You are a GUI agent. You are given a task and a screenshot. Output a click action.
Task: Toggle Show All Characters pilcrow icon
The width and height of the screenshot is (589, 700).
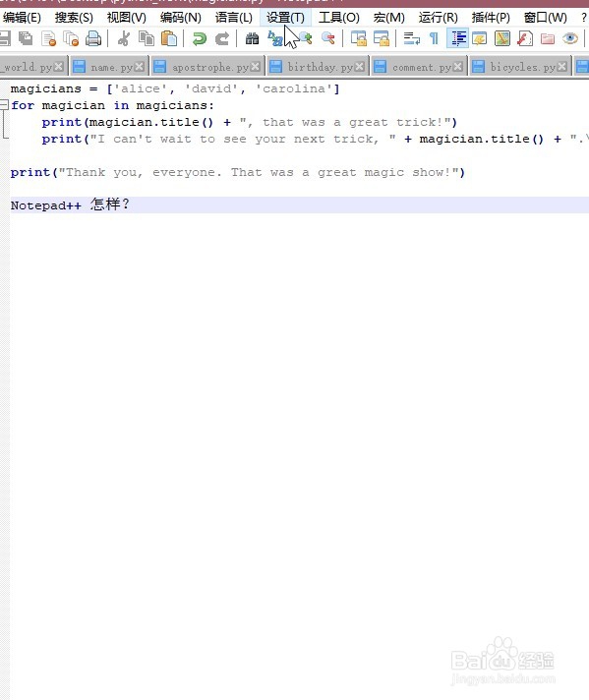[x=434, y=38]
